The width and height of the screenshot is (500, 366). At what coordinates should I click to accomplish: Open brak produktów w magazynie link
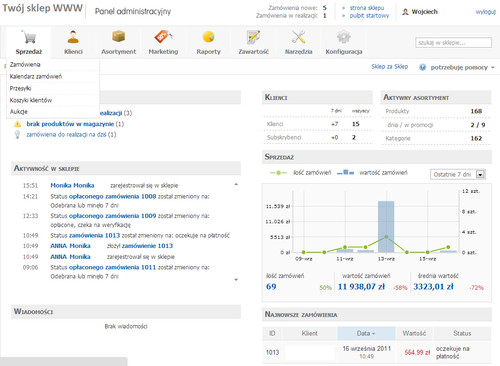click(x=70, y=124)
